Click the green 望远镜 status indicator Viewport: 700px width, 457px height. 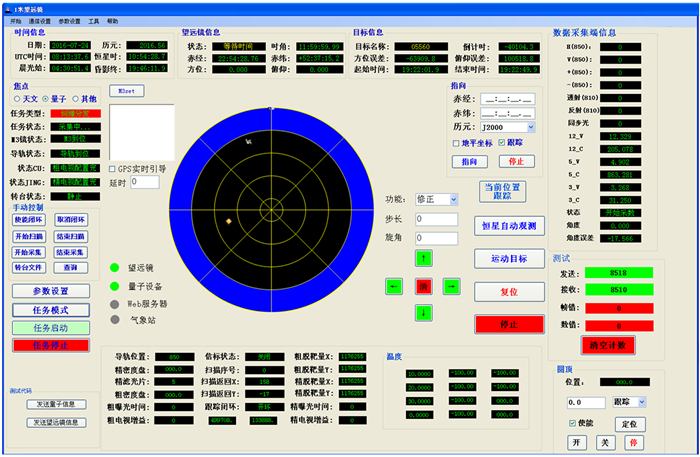116,268
